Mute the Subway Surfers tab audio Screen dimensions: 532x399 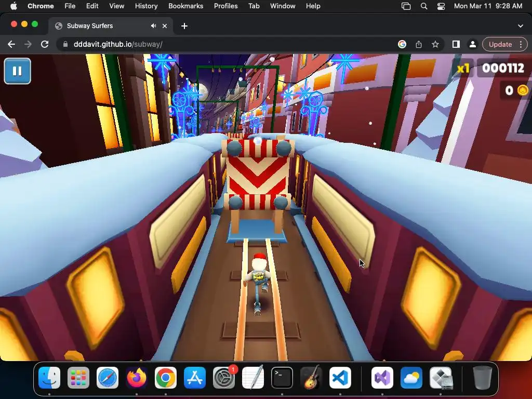pos(154,26)
